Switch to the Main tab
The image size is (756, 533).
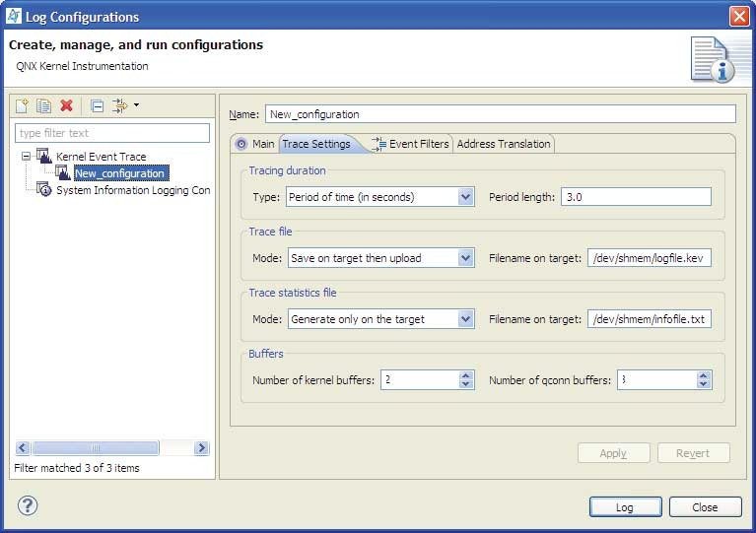point(255,144)
